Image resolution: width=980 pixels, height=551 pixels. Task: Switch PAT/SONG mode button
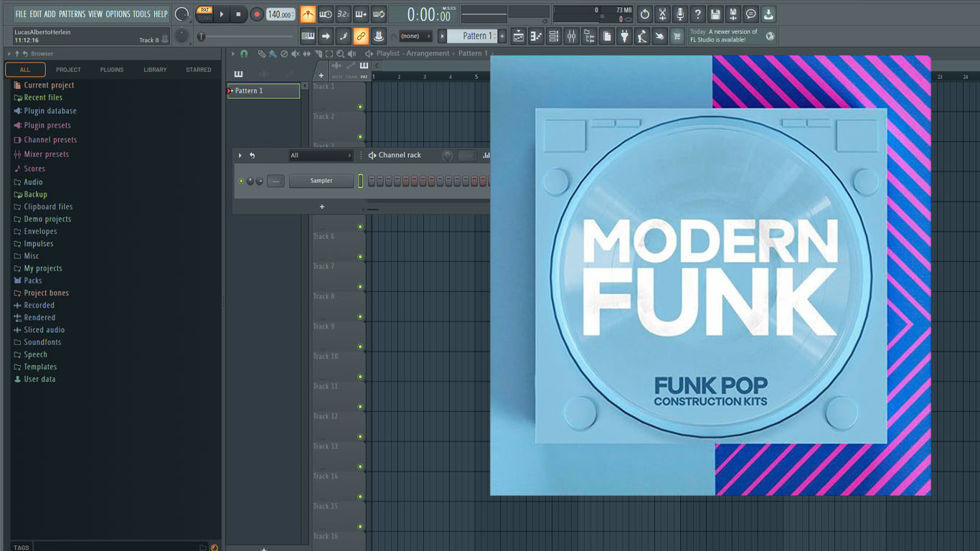(x=205, y=14)
